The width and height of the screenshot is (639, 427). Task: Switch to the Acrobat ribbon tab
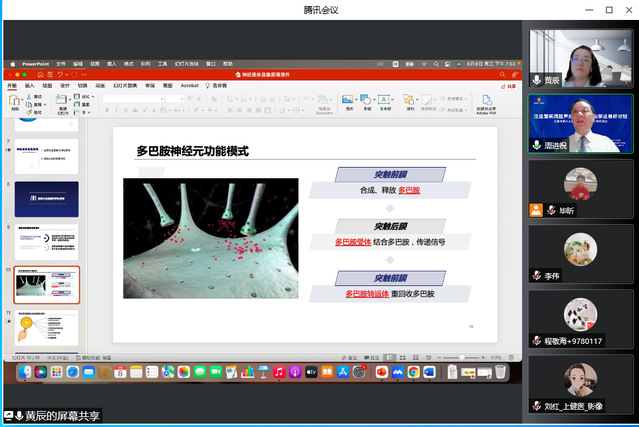188,86
